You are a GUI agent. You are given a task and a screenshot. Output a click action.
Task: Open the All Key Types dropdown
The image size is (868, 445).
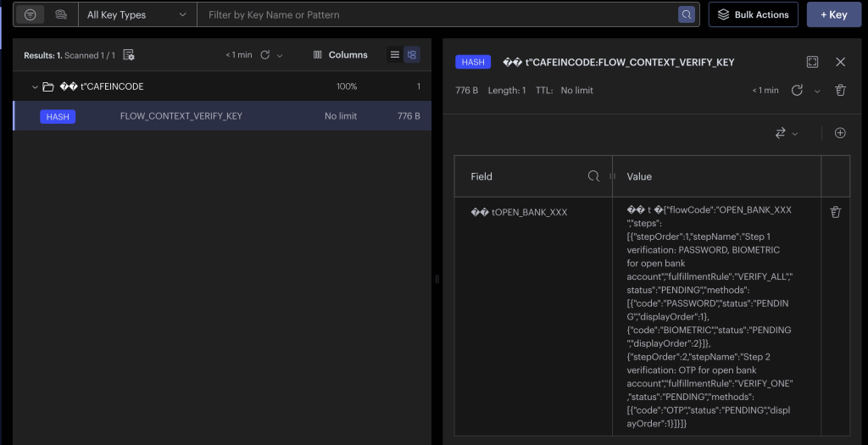137,15
